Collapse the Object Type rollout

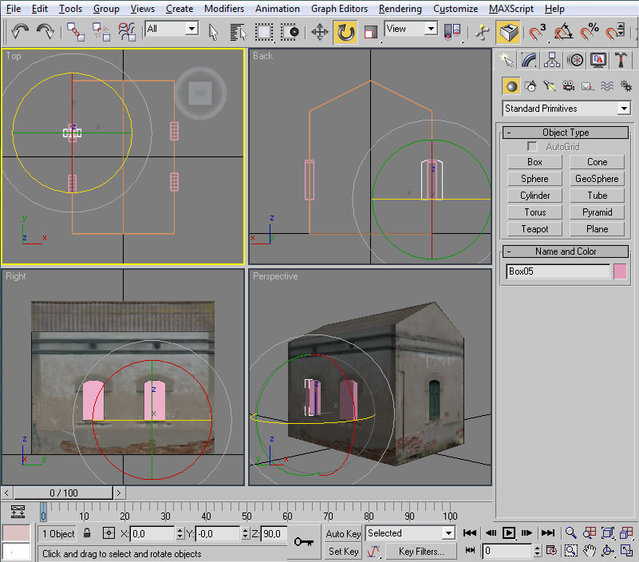566,132
